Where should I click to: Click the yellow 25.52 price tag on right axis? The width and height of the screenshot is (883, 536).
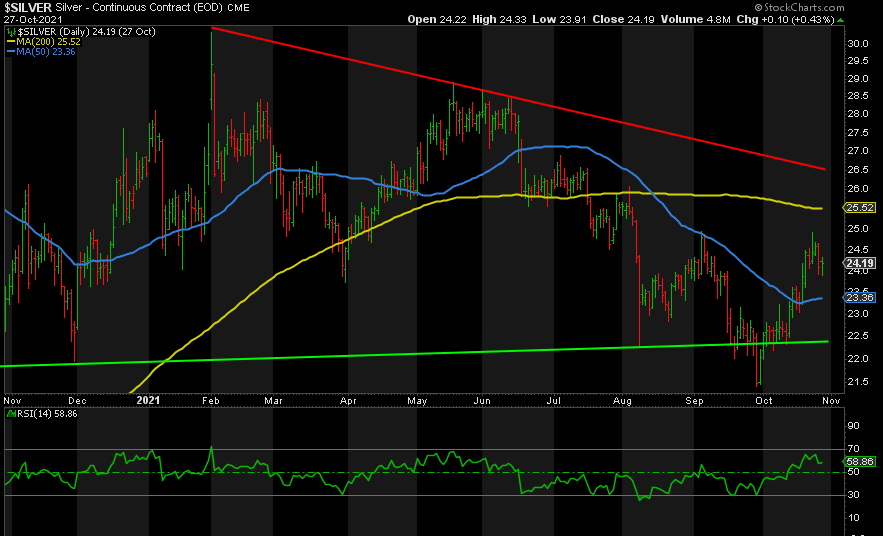(861, 208)
